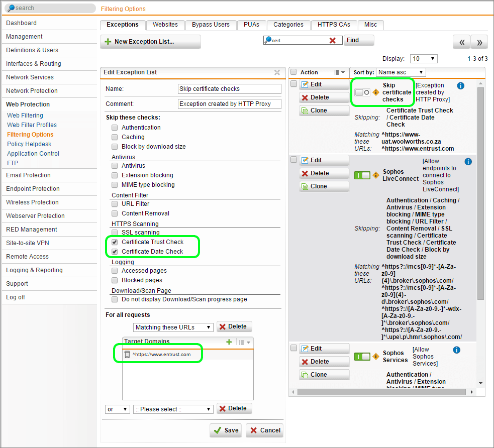The height and width of the screenshot is (448, 494).
Task: Open the Sort by Name asc dropdown
Action: (x=401, y=72)
